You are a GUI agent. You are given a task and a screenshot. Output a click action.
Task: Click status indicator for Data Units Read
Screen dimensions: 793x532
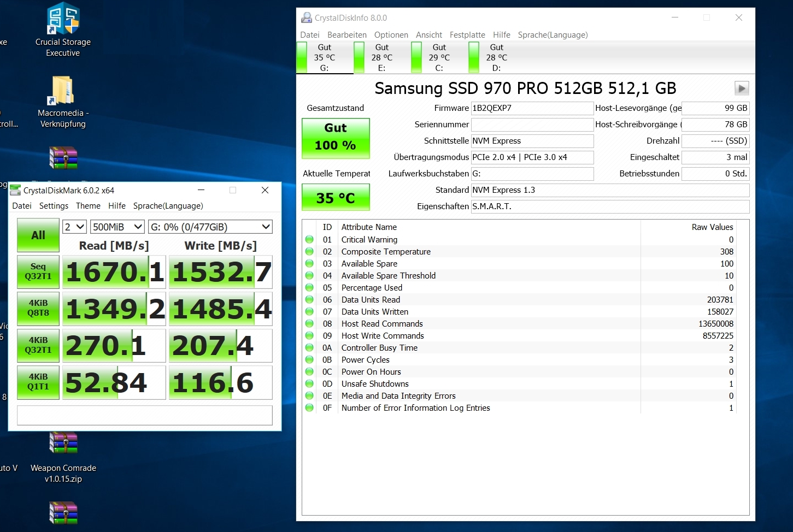point(309,299)
